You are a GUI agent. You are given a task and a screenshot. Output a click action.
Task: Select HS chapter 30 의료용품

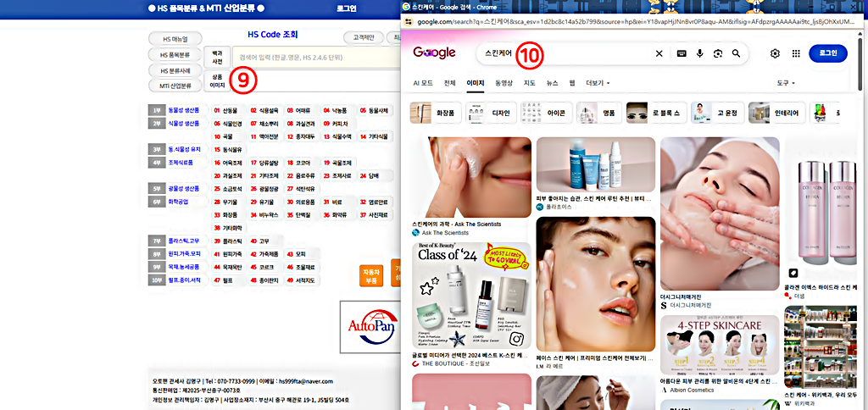pyautogui.click(x=302, y=202)
